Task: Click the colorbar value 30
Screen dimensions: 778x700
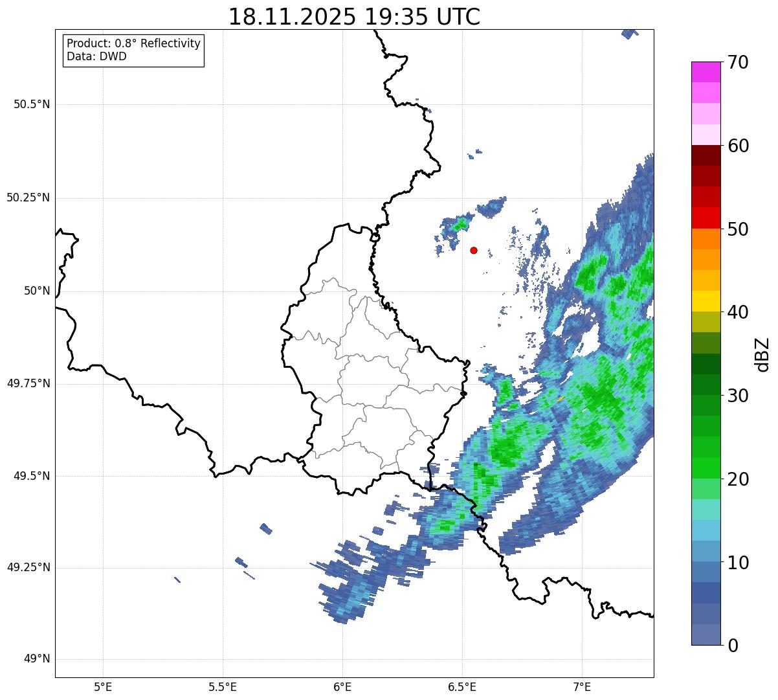Action: (738, 396)
